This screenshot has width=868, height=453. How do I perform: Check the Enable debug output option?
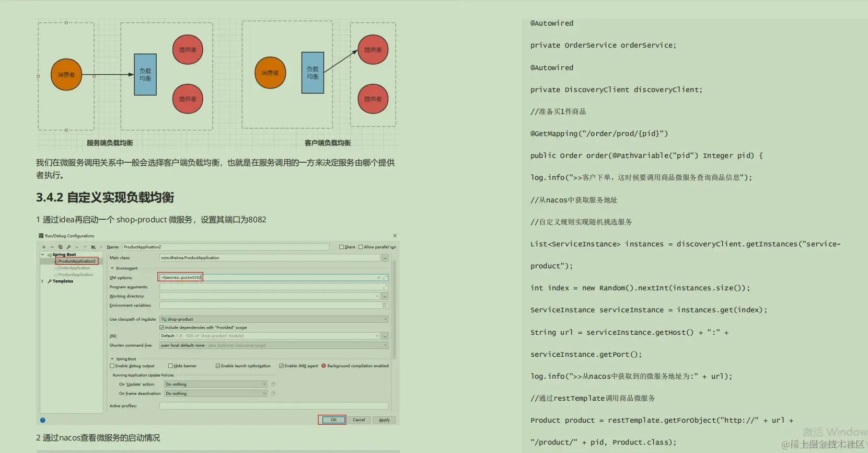tap(112, 366)
